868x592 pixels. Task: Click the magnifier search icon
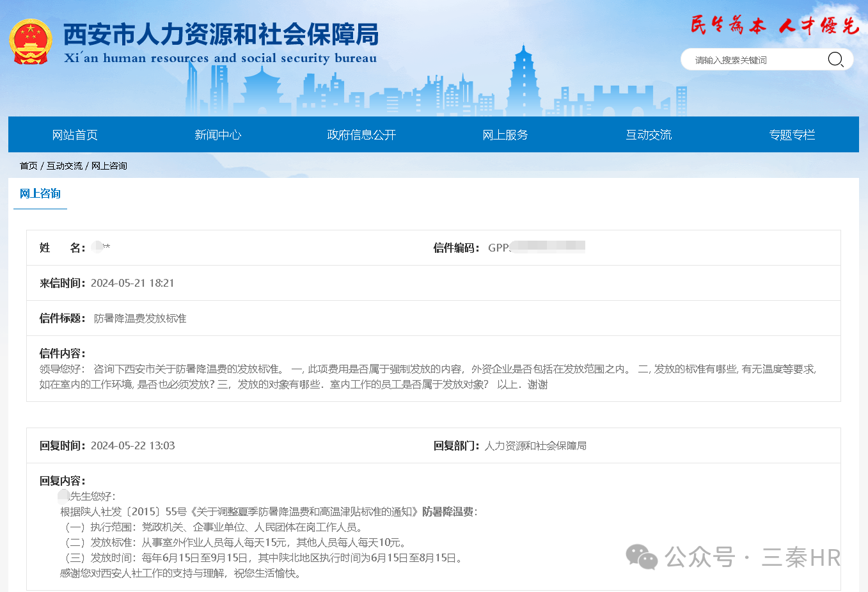(x=835, y=60)
